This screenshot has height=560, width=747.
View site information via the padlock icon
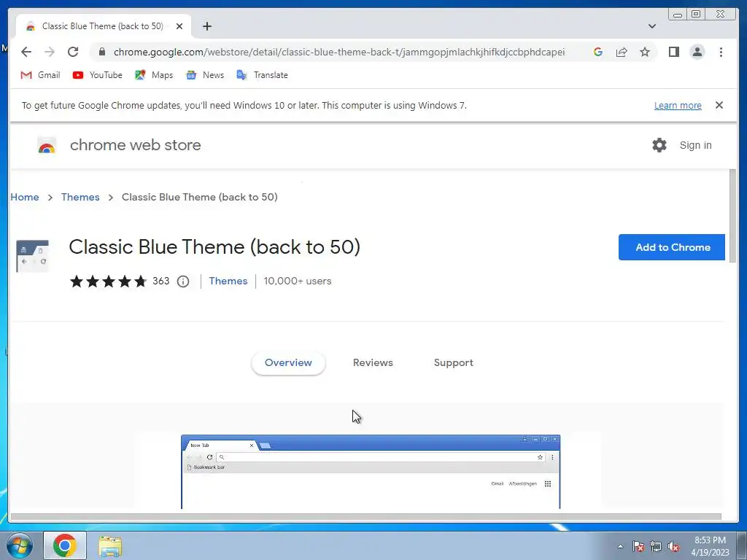coord(102,52)
